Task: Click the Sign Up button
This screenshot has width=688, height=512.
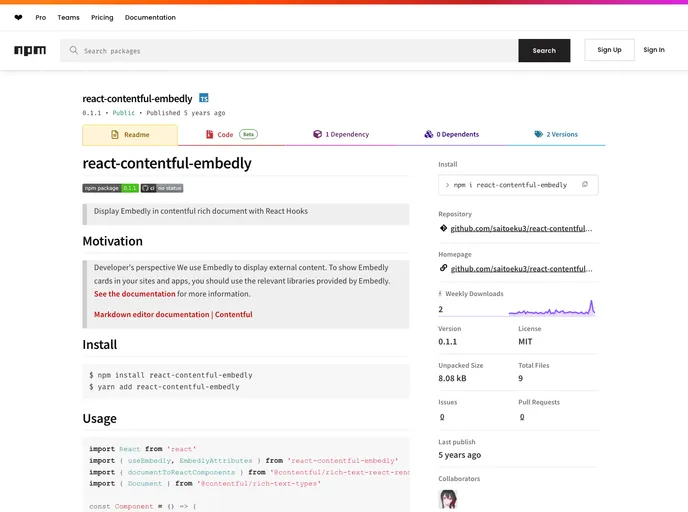Action: coord(609,50)
